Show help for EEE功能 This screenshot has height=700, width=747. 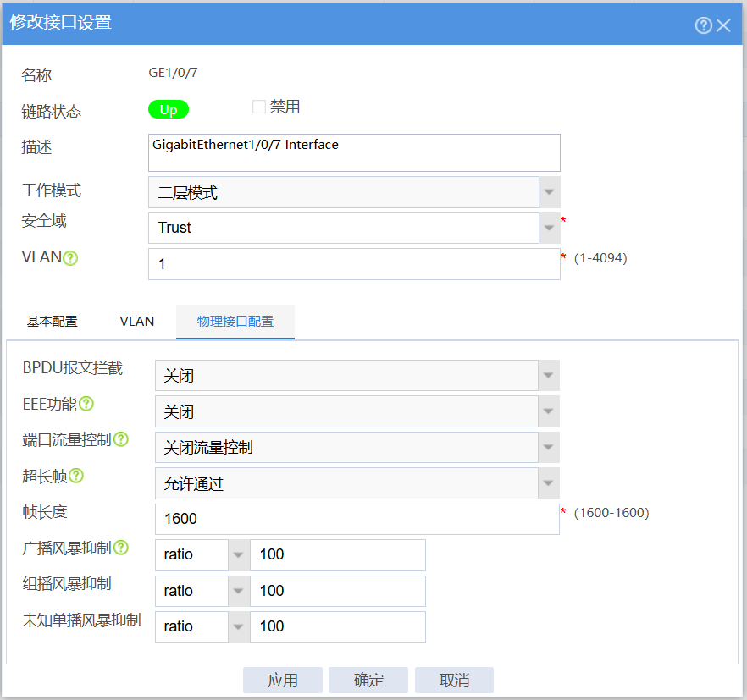point(86,404)
